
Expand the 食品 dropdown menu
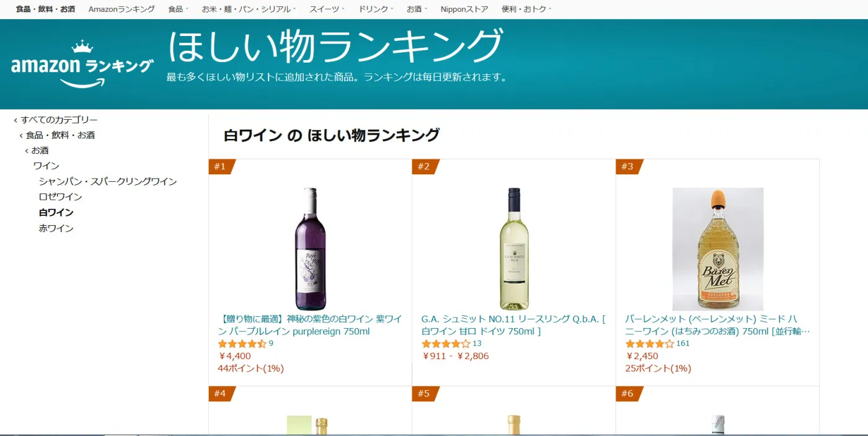click(x=178, y=9)
